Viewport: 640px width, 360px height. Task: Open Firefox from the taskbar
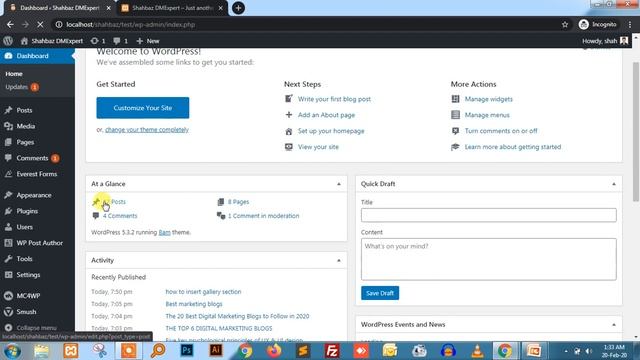point(274,351)
